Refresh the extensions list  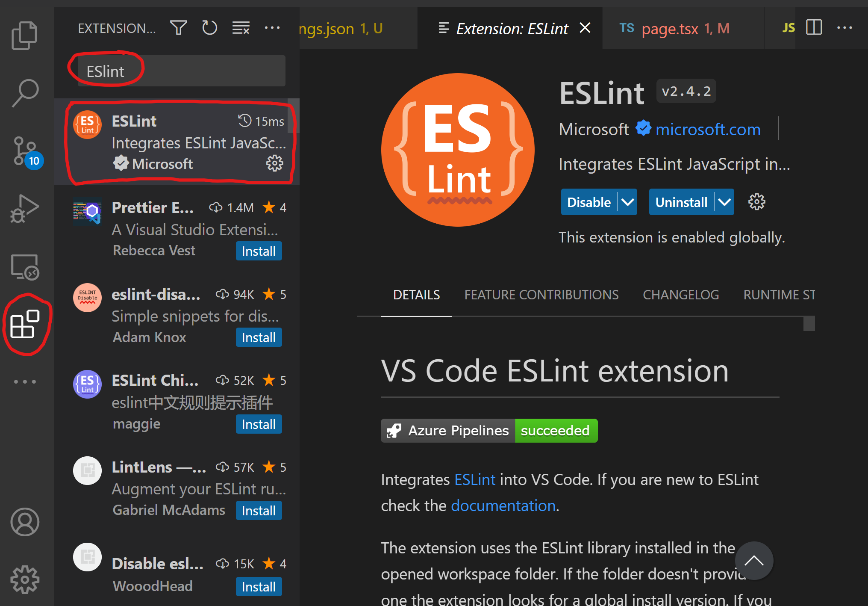(x=209, y=28)
